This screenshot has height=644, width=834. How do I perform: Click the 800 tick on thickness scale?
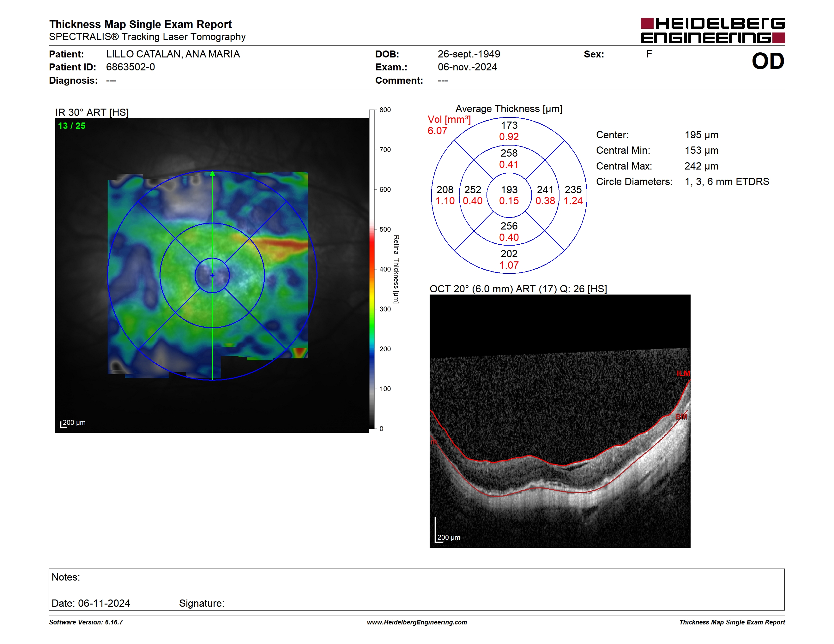click(x=385, y=110)
